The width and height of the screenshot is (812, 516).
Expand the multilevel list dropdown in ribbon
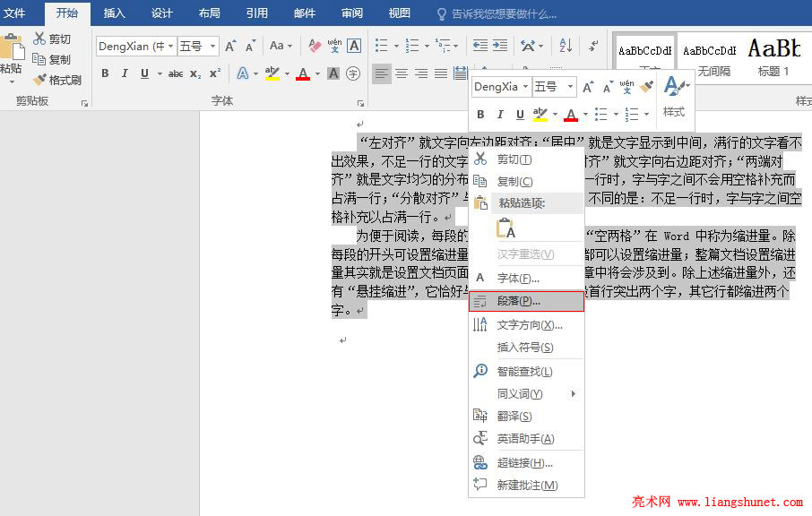pyautogui.click(x=455, y=46)
